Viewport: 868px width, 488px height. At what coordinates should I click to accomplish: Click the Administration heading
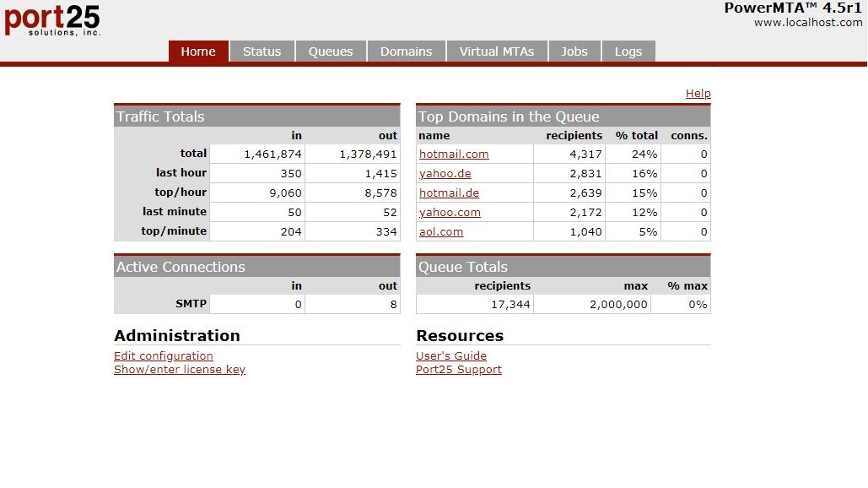pos(177,336)
